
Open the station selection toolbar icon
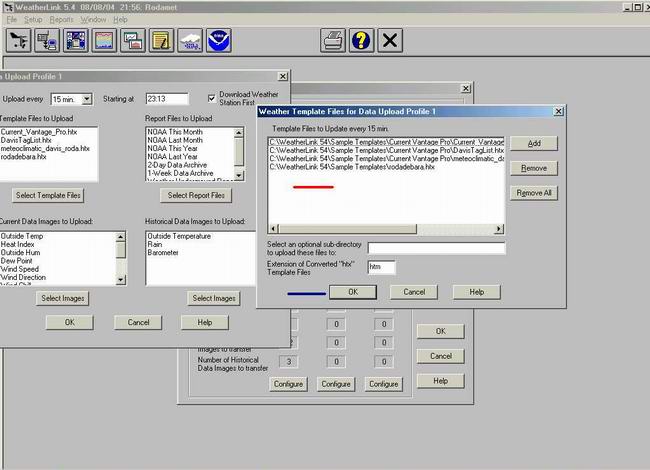click(x=18, y=41)
